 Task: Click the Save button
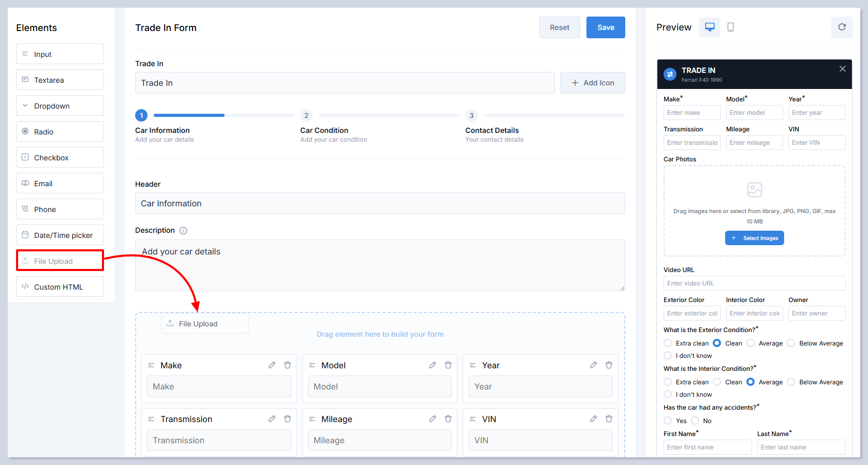tap(605, 27)
